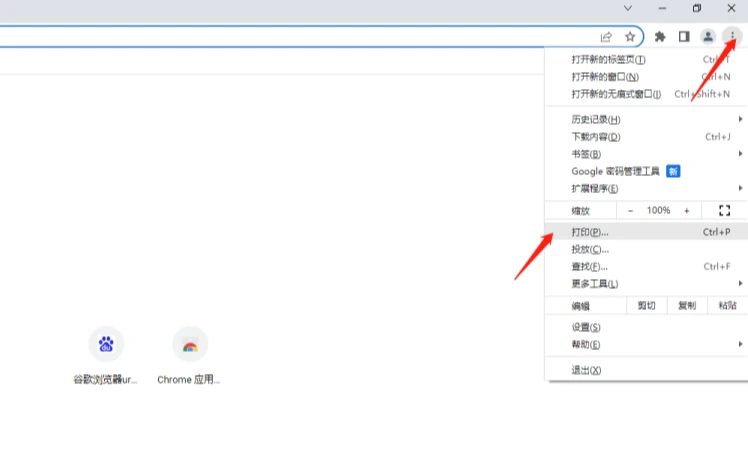The width and height of the screenshot is (748, 458).
Task: Open the Chrome 应用 shortcut tile
Action: click(190, 344)
